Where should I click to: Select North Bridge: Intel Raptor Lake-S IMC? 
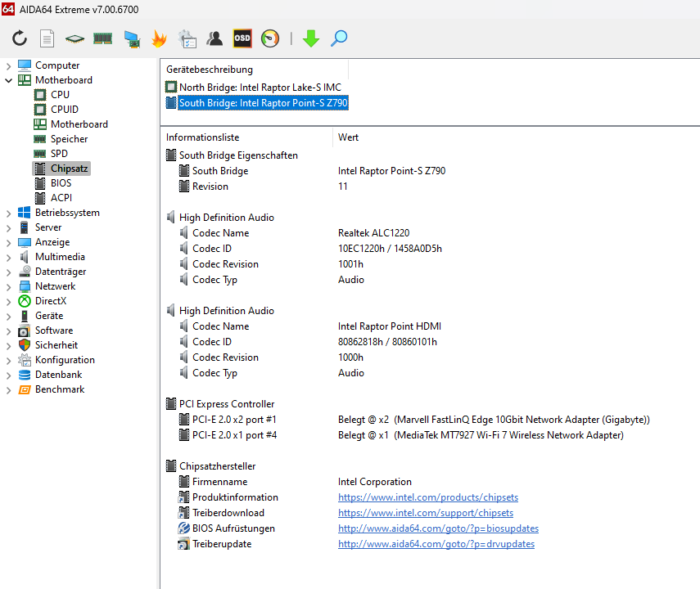[x=260, y=87]
